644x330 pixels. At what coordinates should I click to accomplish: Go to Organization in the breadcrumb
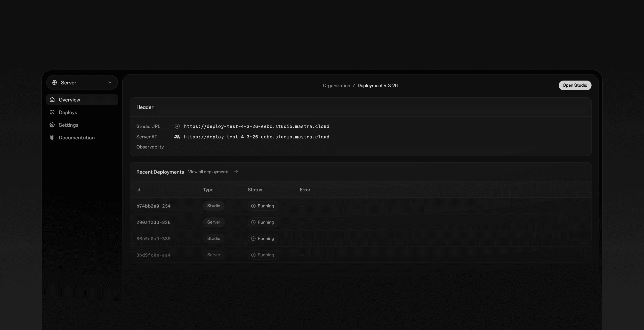coord(336,86)
